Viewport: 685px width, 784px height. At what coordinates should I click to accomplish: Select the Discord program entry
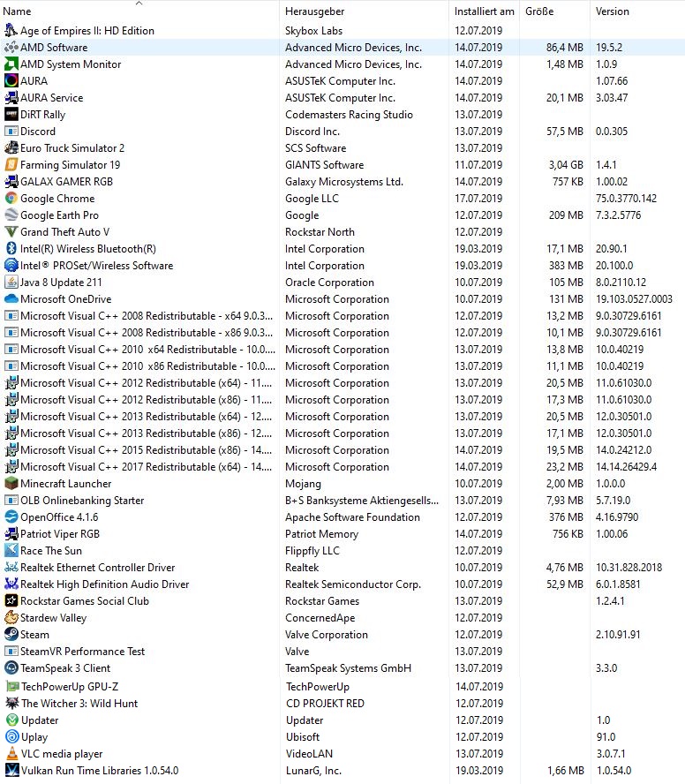pyautogui.click(x=342, y=132)
